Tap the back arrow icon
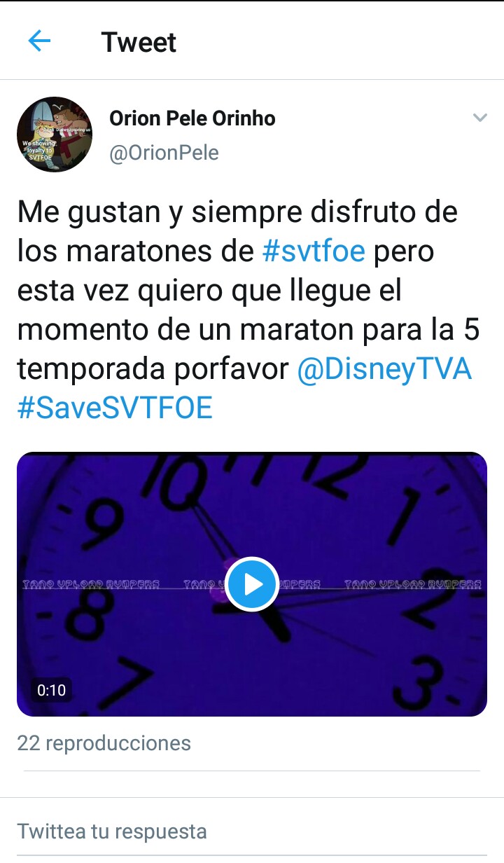 (x=40, y=42)
